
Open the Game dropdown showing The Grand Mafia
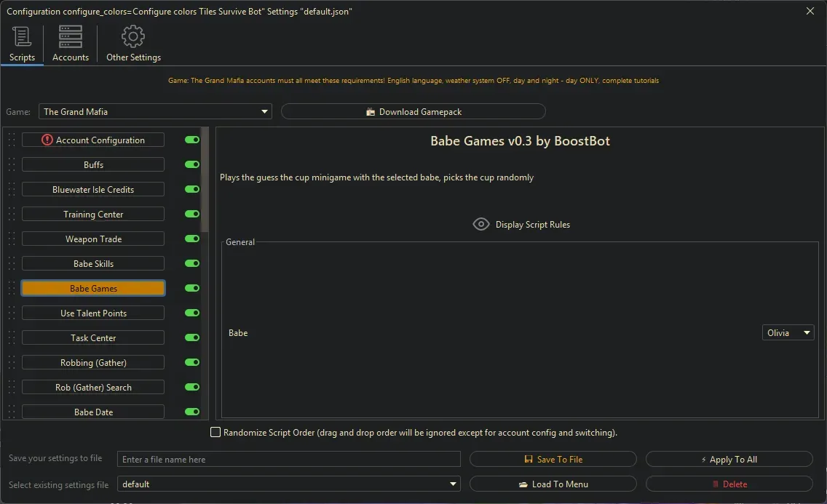pos(155,112)
